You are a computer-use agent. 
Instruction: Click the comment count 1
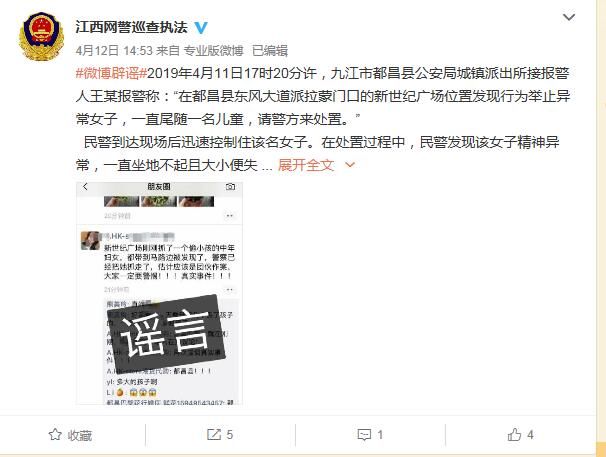tap(380, 435)
